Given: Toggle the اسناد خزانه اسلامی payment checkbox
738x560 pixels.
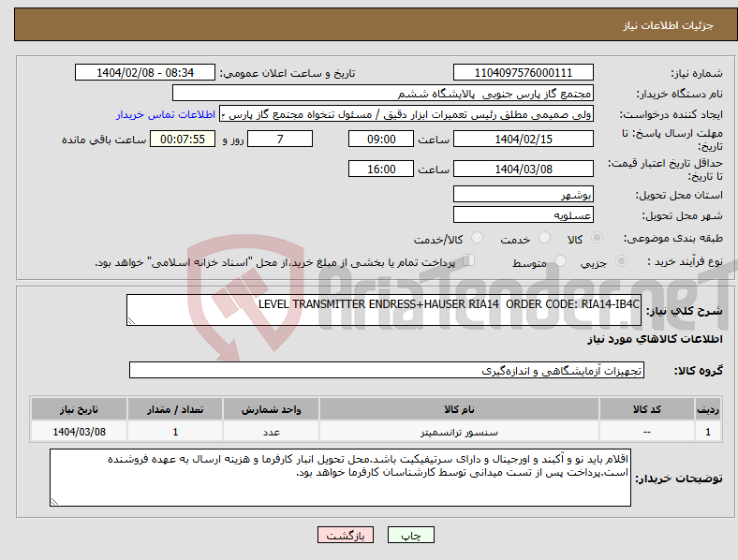Looking at the screenshot, I should coord(469,260).
